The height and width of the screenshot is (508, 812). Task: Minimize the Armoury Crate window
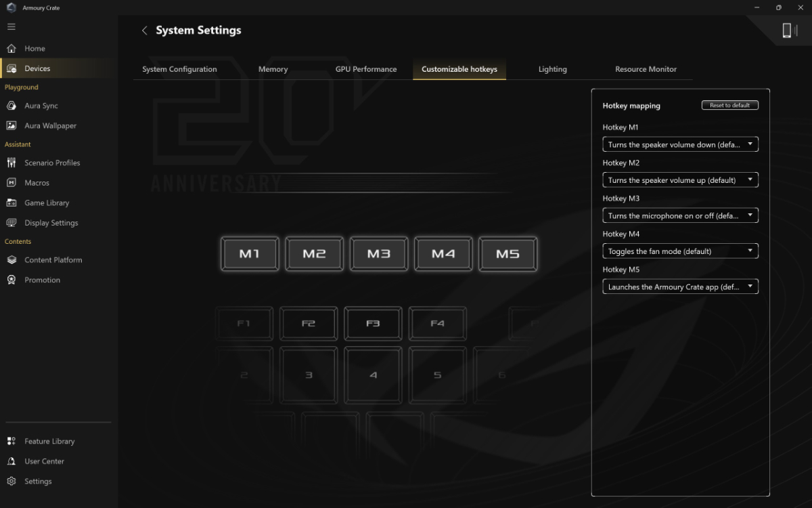click(757, 7)
